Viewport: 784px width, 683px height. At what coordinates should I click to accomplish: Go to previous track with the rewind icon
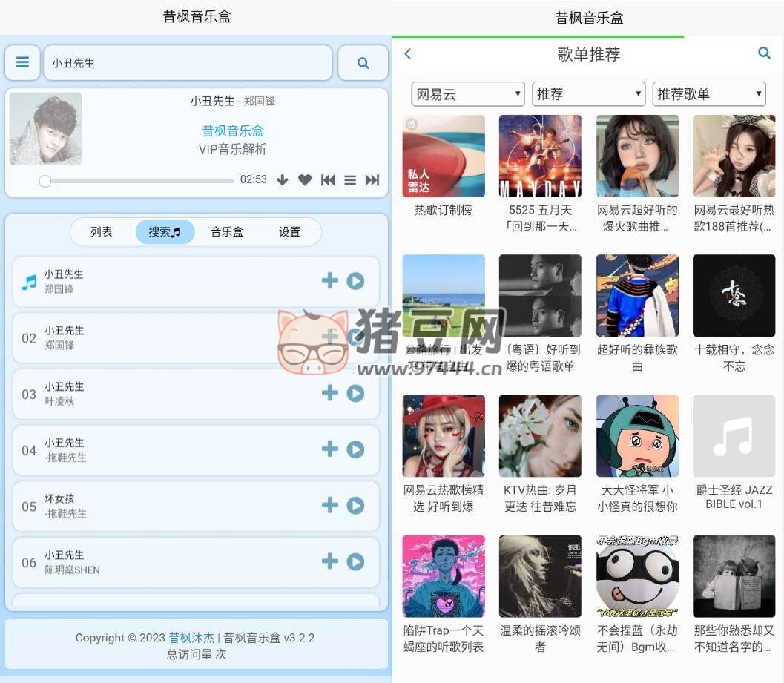328,179
